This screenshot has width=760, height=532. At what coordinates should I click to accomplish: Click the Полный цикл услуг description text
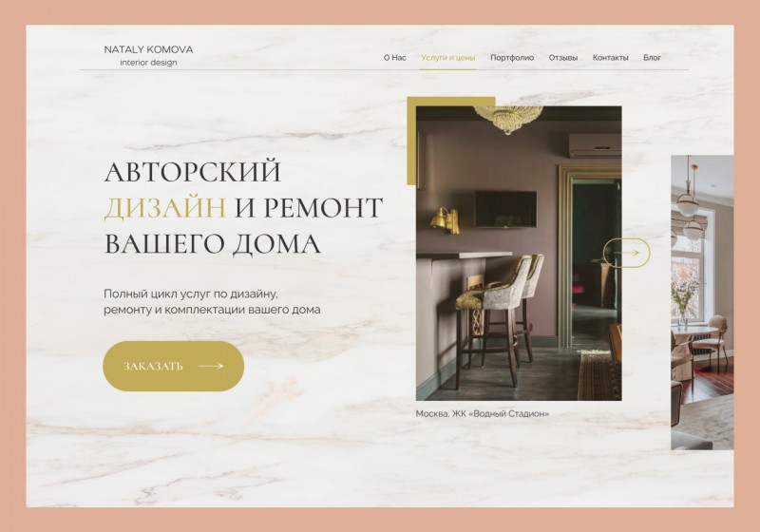pyautogui.click(x=212, y=301)
